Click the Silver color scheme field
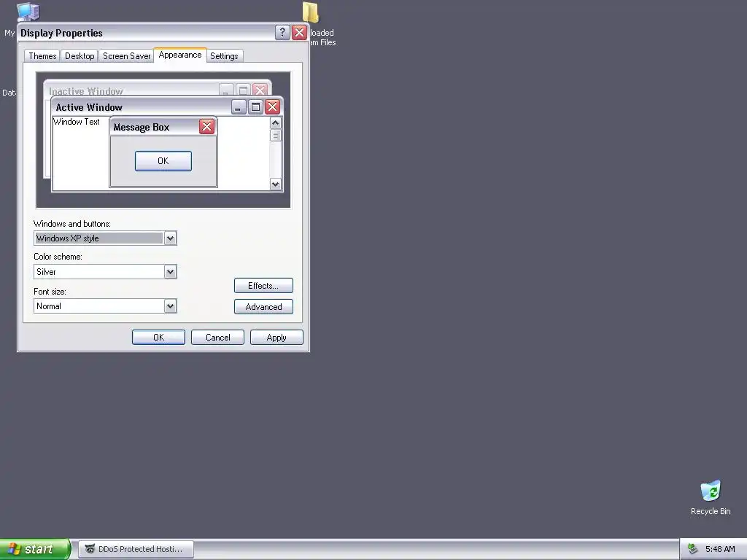Viewport: 747px width, 560px height. (105, 272)
